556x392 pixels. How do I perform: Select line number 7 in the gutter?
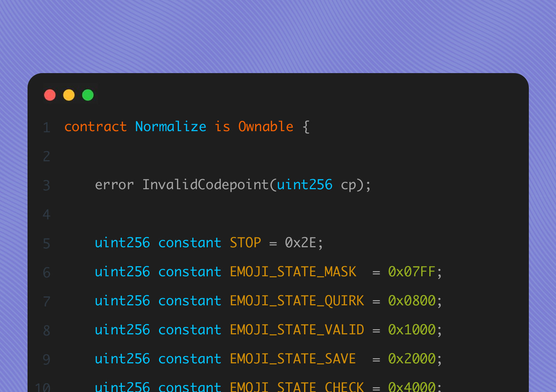[46, 302]
